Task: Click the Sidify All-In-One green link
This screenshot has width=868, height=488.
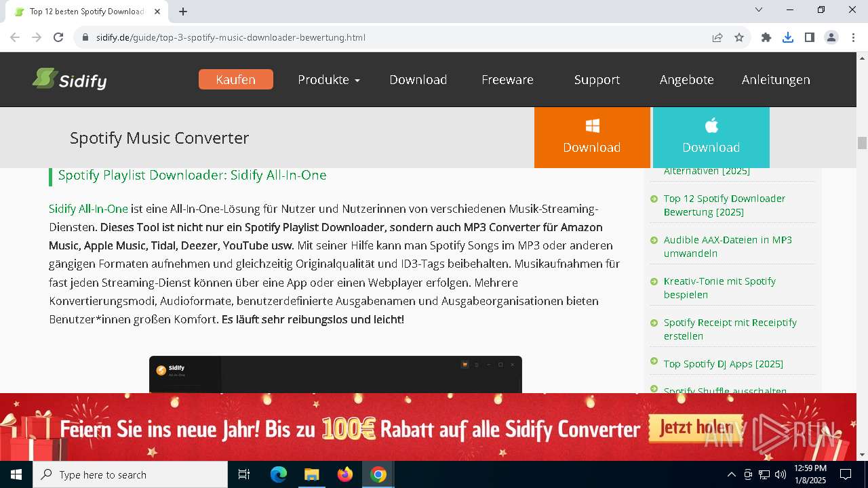Action: pyautogui.click(x=88, y=209)
